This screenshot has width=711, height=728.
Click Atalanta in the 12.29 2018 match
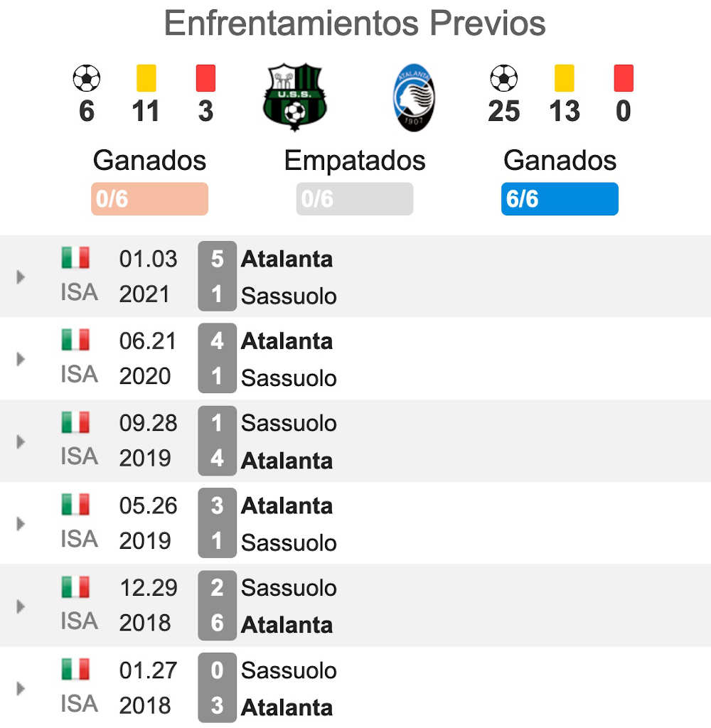tap(287, 625)
